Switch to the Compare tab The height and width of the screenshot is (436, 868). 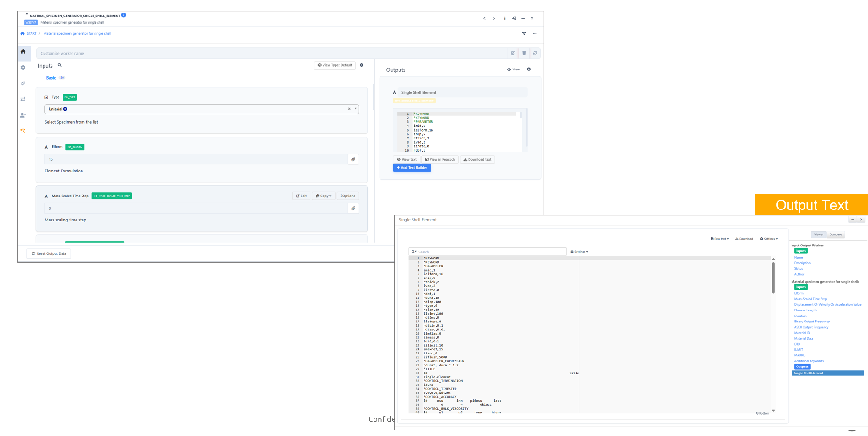coord(836,234)
